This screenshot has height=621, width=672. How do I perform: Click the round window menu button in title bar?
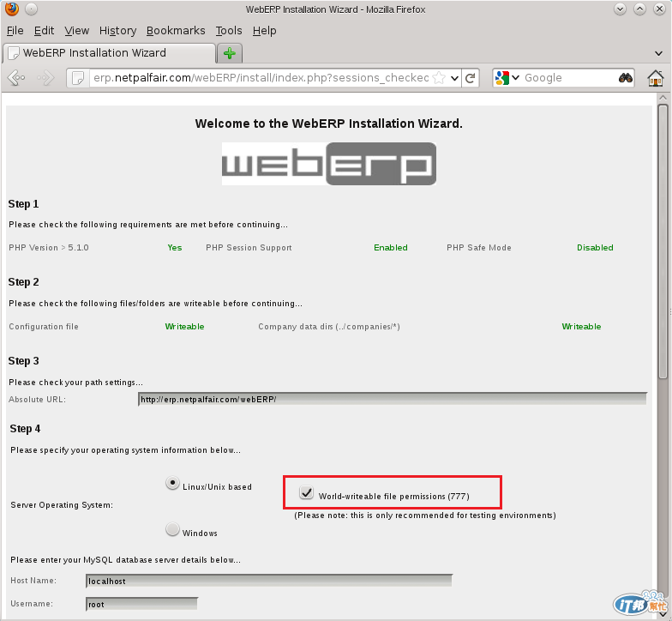tap(31, 9)
